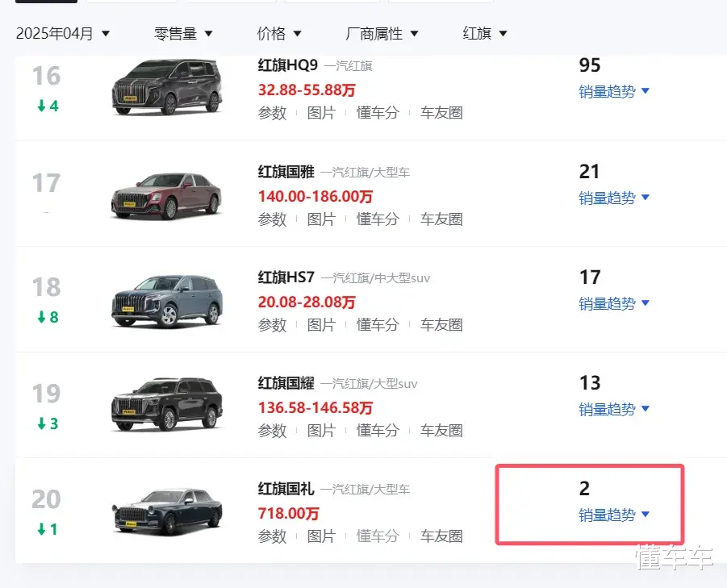Expand 销量趋势 for 红旗国礼

pyautogui.click(x=614, y=515)
